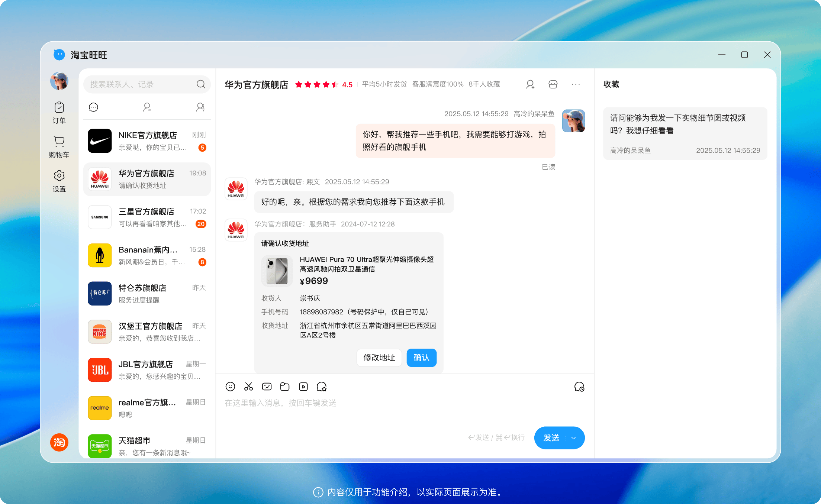Open the 华为官方旗舰店 conversation in list

147,179
